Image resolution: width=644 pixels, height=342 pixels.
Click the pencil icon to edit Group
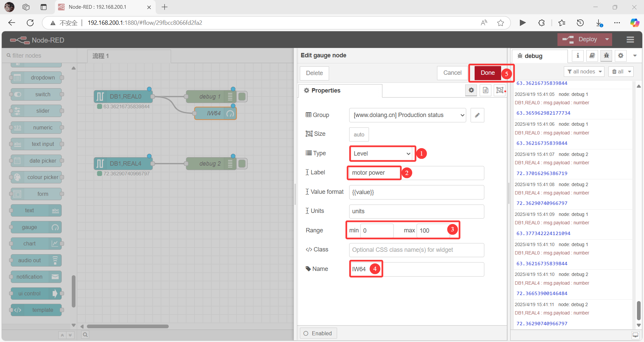(x=477, y=115)
